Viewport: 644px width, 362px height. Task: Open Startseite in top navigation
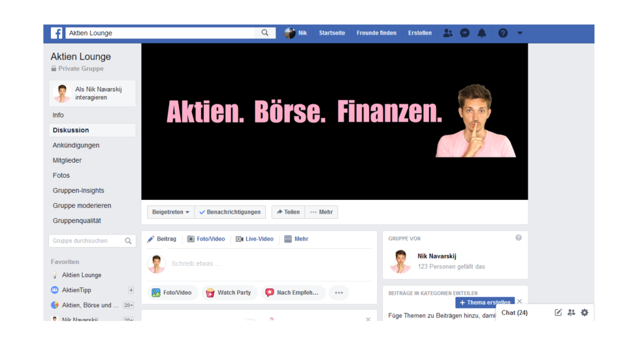pyautogui.click(x=332, y=33)
